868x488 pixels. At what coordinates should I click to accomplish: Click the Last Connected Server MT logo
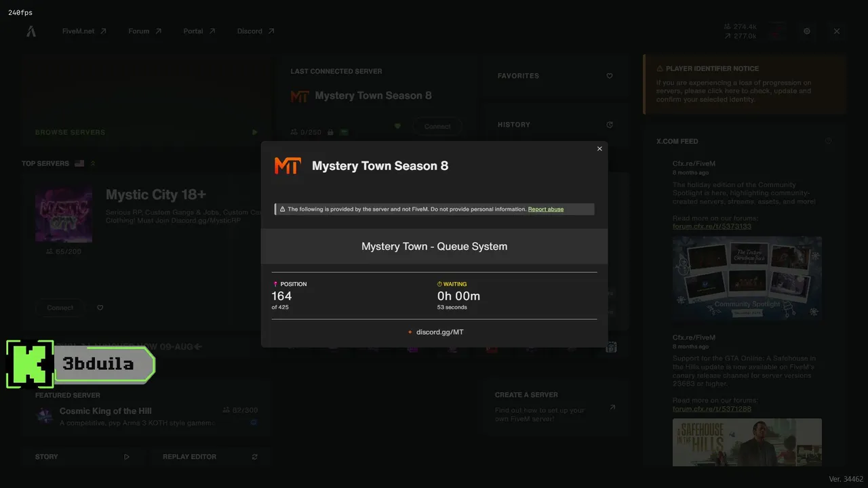click(x=300, y=96)
